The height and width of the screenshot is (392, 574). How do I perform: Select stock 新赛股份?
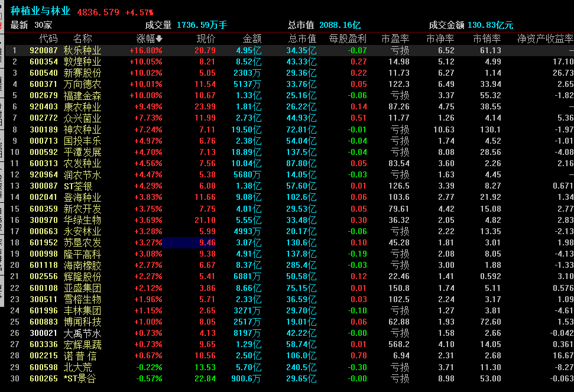[82, 73]
